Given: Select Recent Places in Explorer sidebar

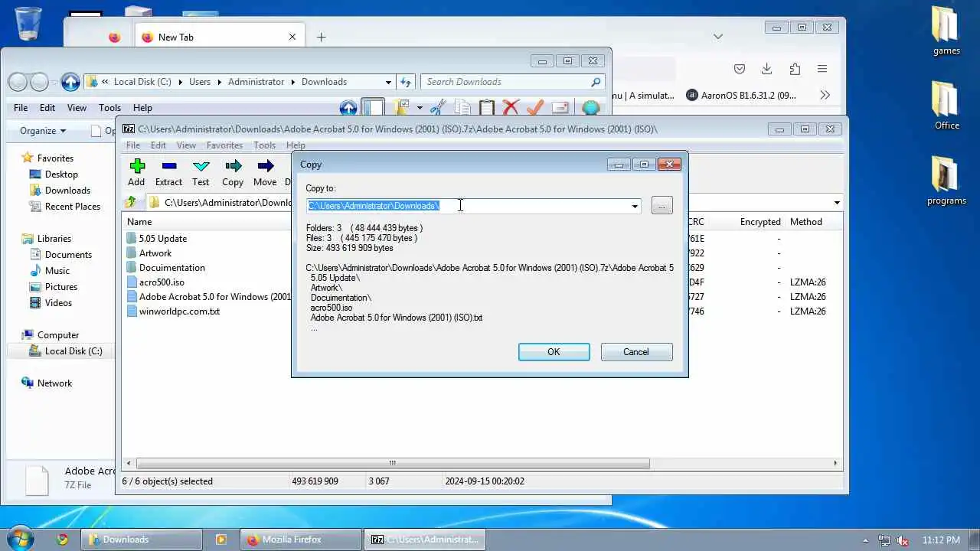Looking at the screenshot, I should click(72, 207).
